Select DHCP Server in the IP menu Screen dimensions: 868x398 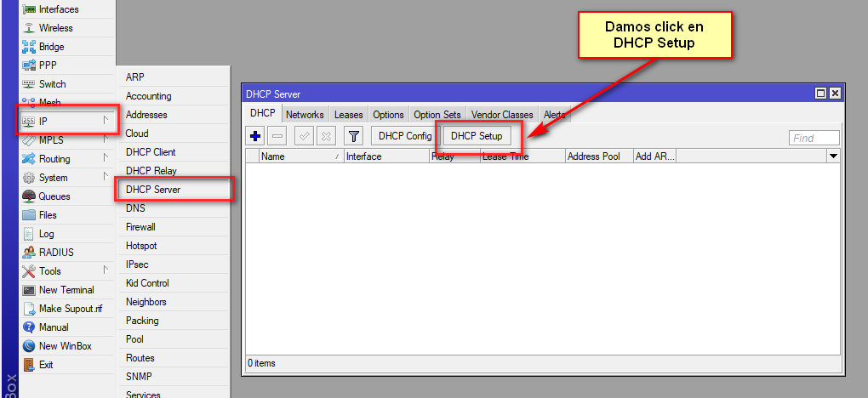[x=153, y=190]
